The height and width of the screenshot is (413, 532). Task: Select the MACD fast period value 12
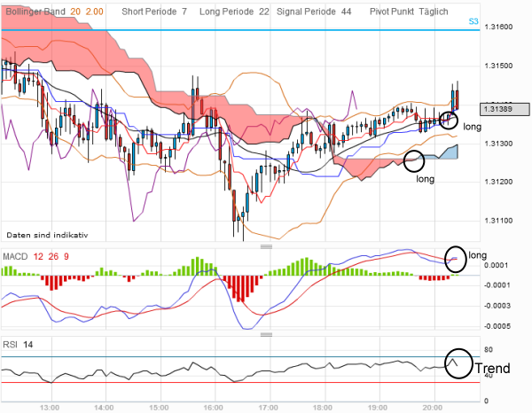(x=38, y=257)
